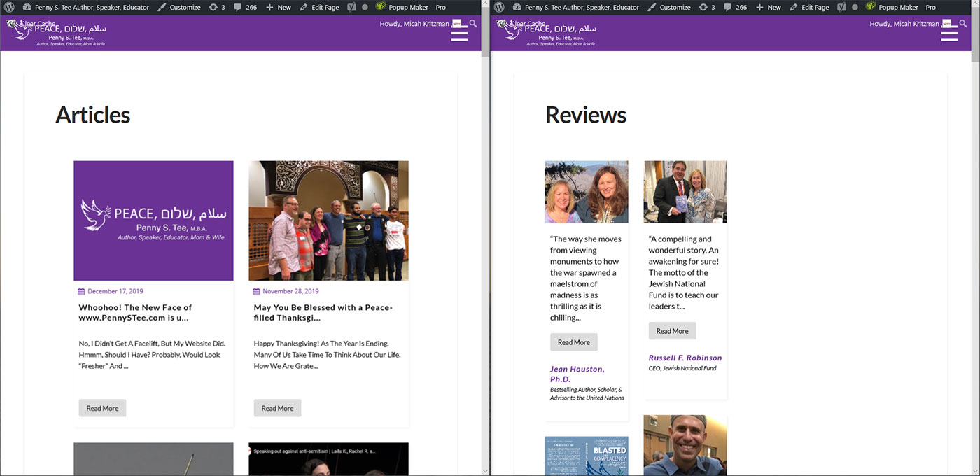
Task: Click Pro item in Articles window admin bar
Action: tap(441, 7)
